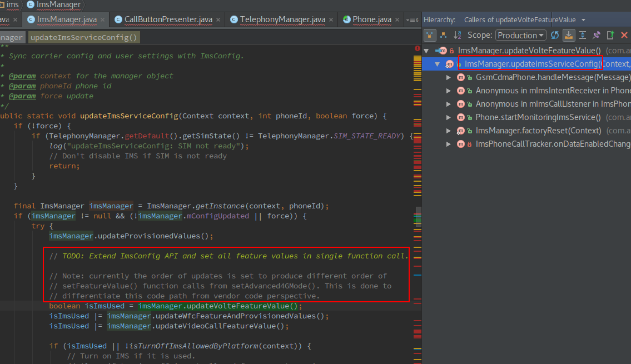Switch to the TelephonyManager.java tab
The height and width of the screenshot is (364, 631).
tap(282, 19)
